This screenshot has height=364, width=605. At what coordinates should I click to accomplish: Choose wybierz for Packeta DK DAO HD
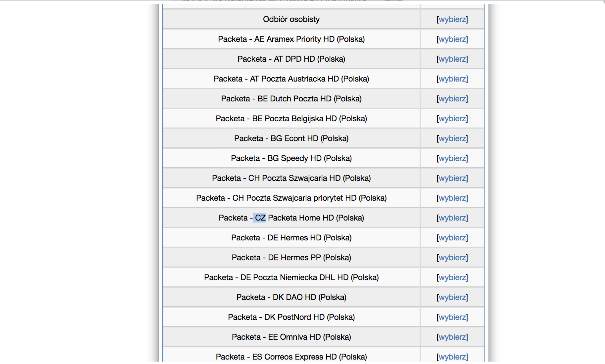pyautogui.click(x=452, y=297)
